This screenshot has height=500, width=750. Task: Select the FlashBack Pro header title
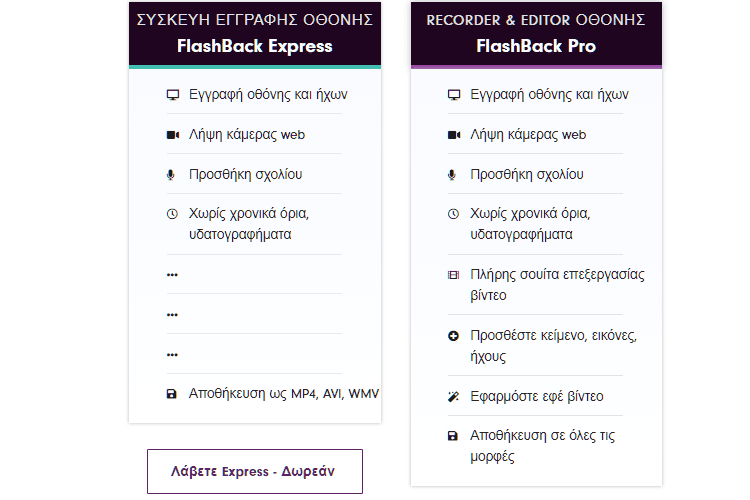coord(536,46)
